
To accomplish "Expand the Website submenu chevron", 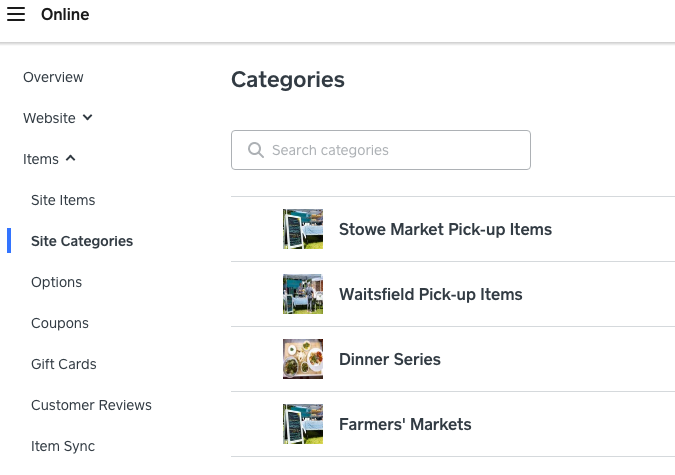I will pos(88,118).
